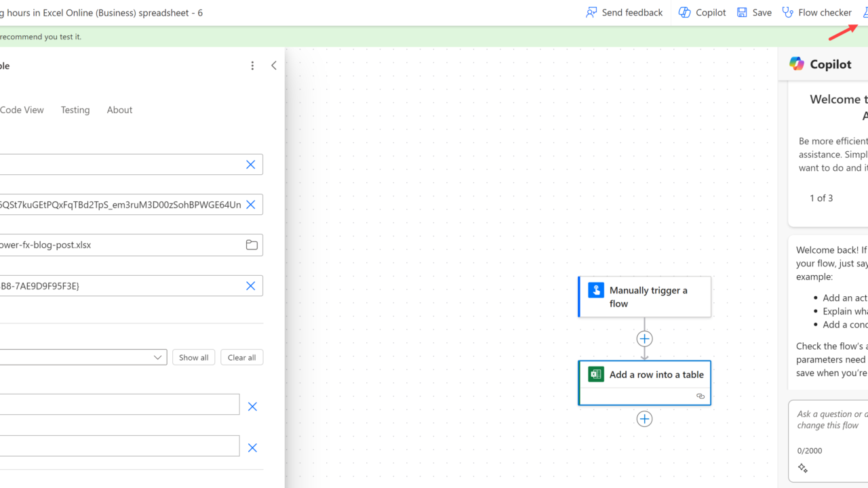This screenshot has height=488, width=868.
Task: Click link icon on Add a row card
Action: 701,396
